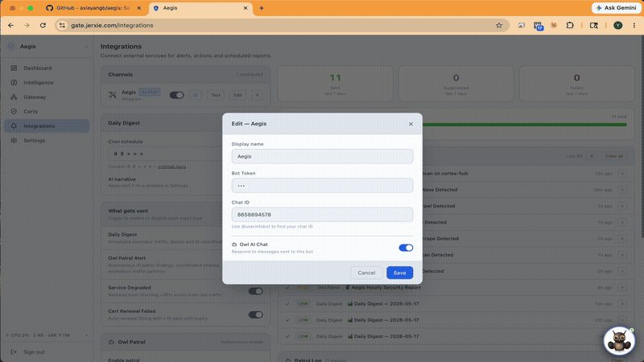The width and height of the screenshot is (644, 362).
Task: Expand the CPU stats chevron
Action: [86, 335]
